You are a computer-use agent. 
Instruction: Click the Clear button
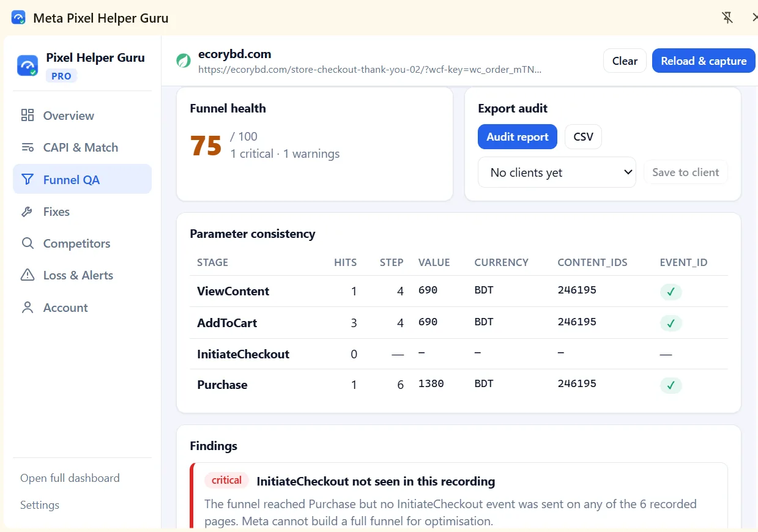point(625,61)
